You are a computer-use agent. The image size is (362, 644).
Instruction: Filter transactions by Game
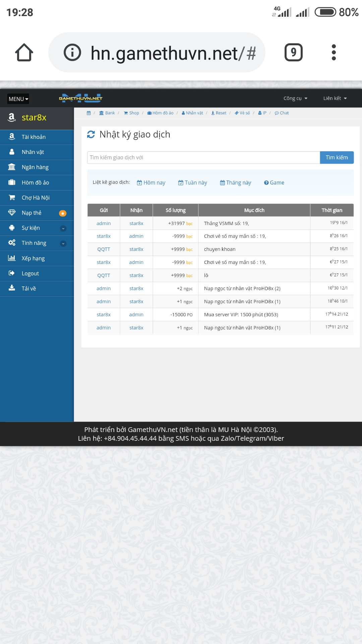[274, 182]
